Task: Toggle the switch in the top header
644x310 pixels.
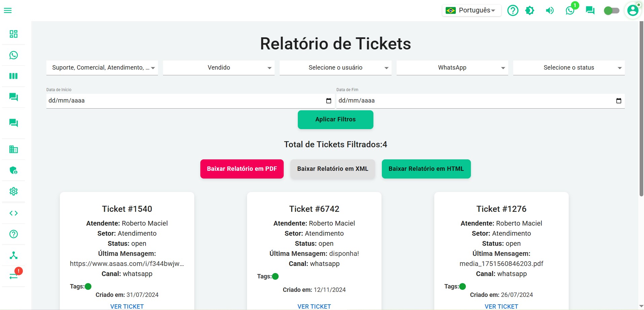Action: pyautogui.click(x=611, y=11)
